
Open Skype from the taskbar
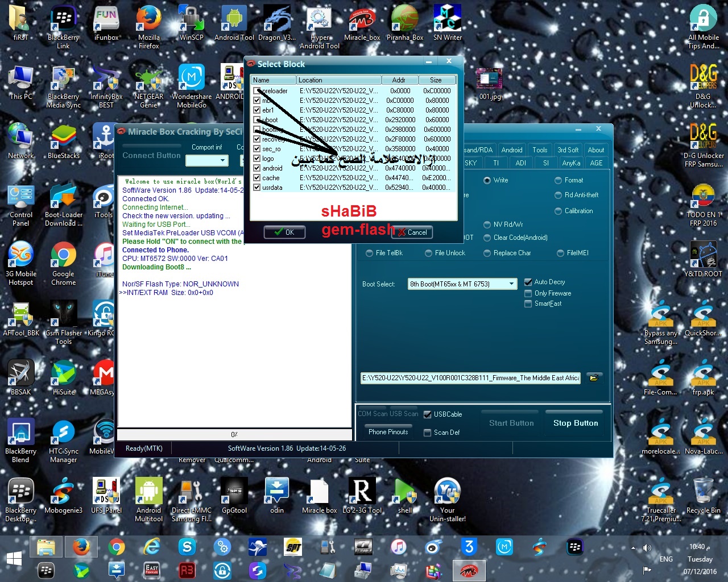click(x=187, y=547)
